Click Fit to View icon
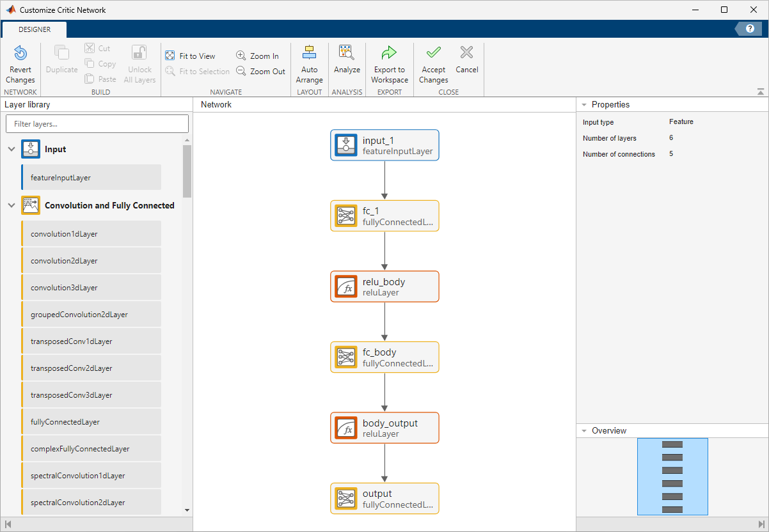Image resolution: width=769 pixels, height=532 pixels. (x=170, y=56)
